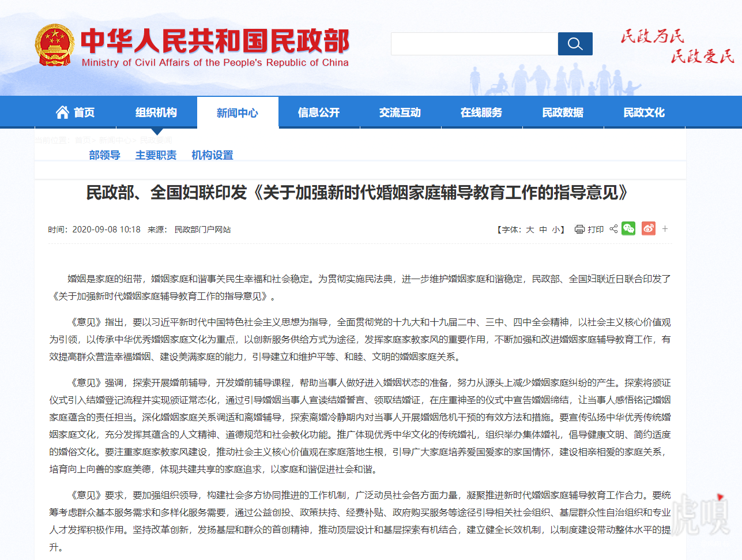Click the search magnifier button

(x=575, y=44)
